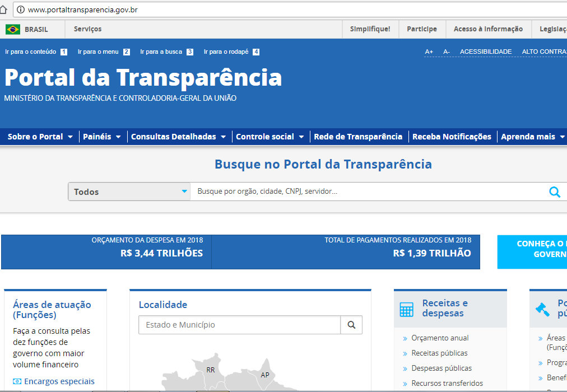Screen dimensions: 567x392
Task: Open the Encargos especiais link
Action: pyautogui.click(x=59, y=381)
